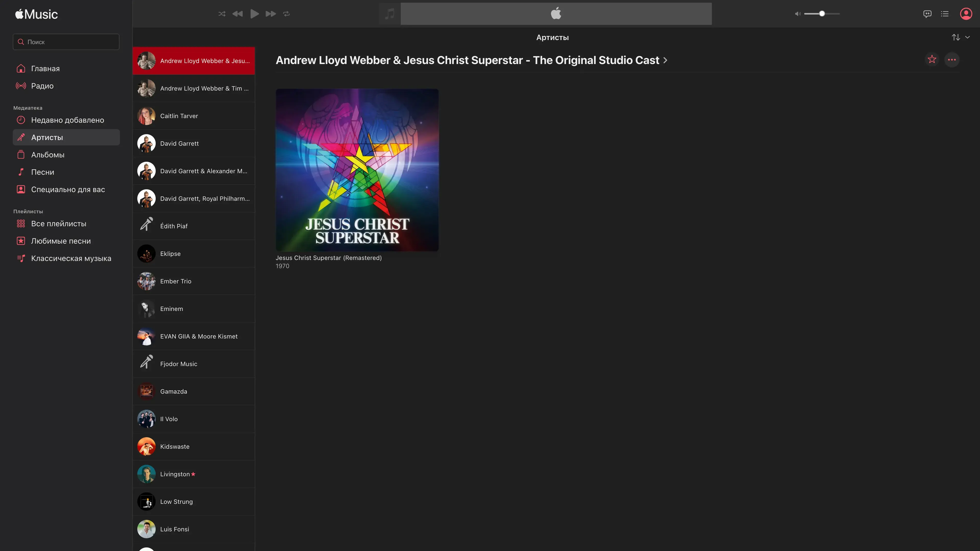Favorite this artist with the star button
This screenshot has width=980, height=551.
pos(932,60)
